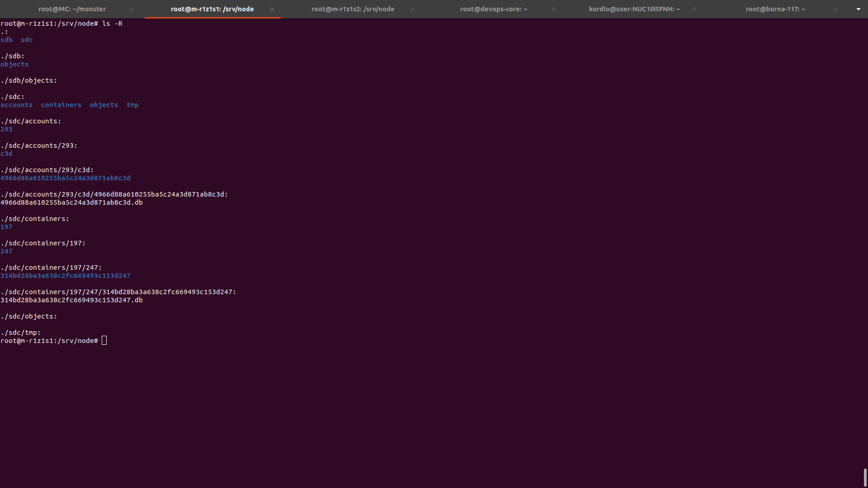Screen dimensions: 868x488
Task: Switch to root@m-r1z1s2 /srv/node tab
Action: click(353, 9)
